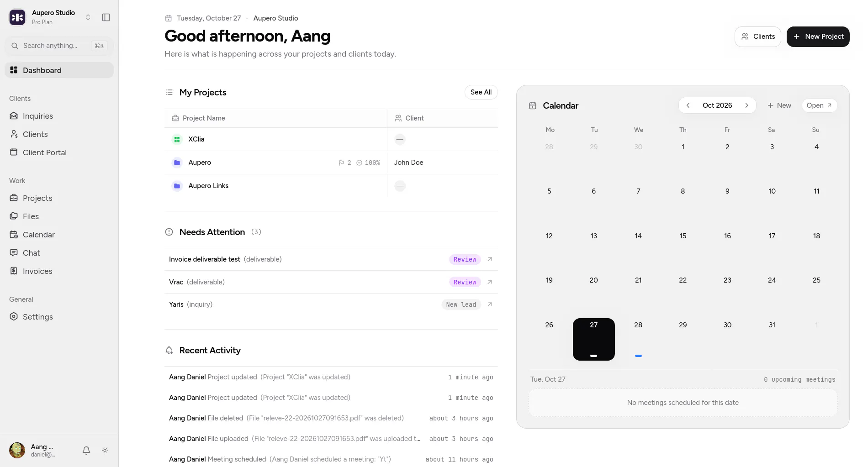Go to the previous calendar month

tap(688, 105)
